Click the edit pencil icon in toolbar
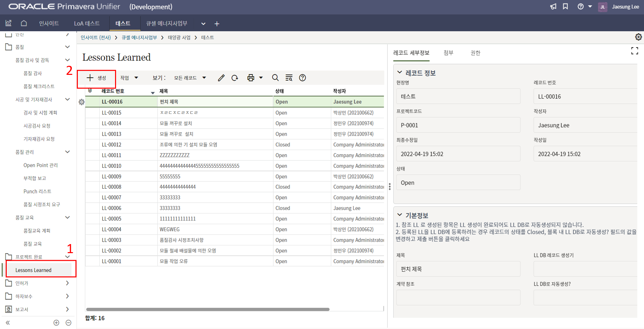Image resolution: width=644 pixels, height=329 pixels. 221,78
